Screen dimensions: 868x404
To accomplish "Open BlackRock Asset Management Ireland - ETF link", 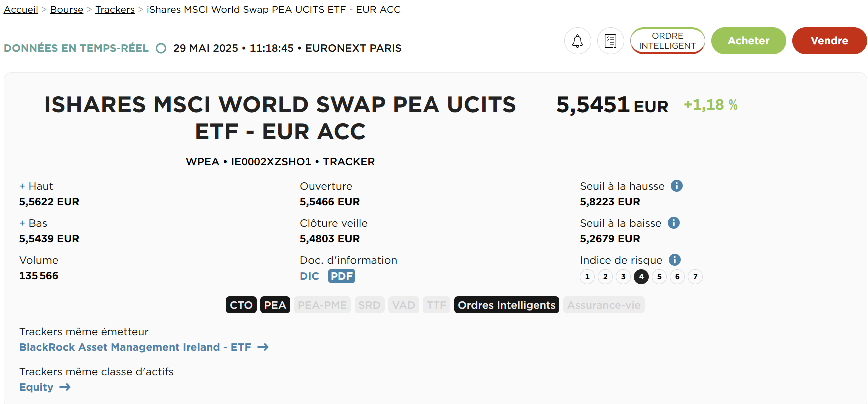I will point(135,347).
